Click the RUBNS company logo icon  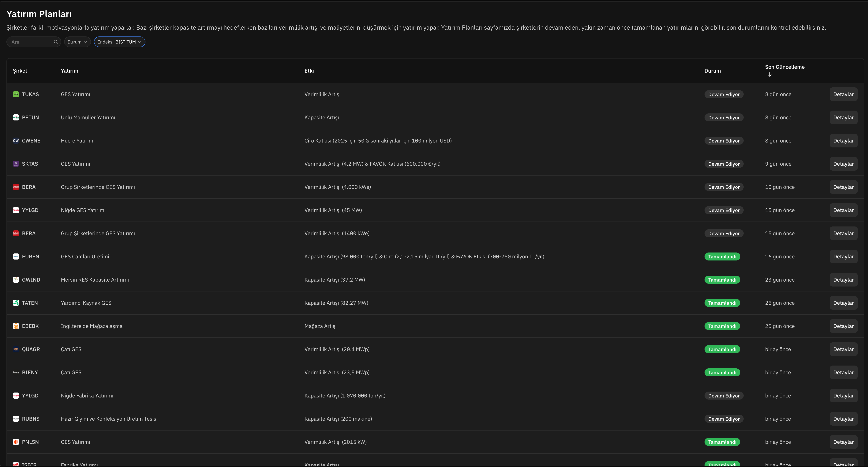[x=16, y=419]
